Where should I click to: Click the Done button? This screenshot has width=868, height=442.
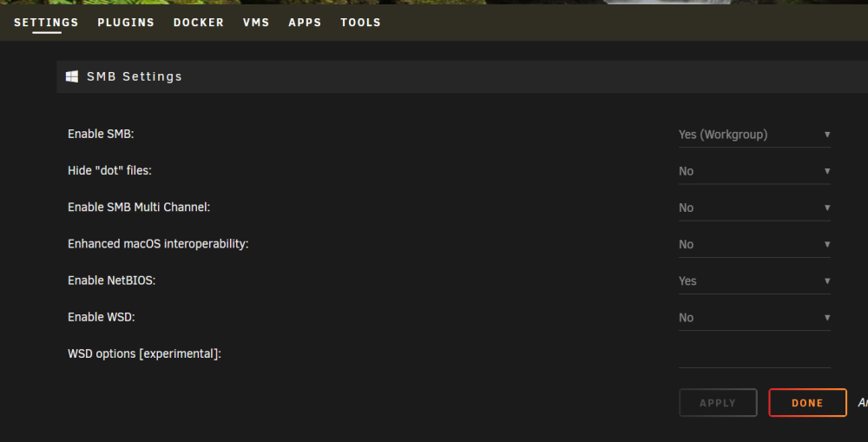[x=807, y=403]
